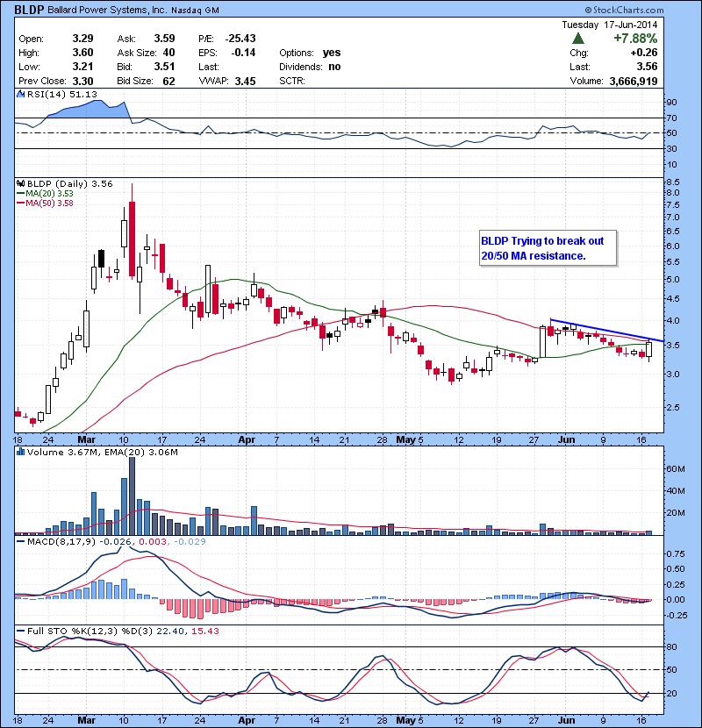The image size is (702, 728).
Task: Click the 80 level on stochastic axis
Action: tap(672, 646)
